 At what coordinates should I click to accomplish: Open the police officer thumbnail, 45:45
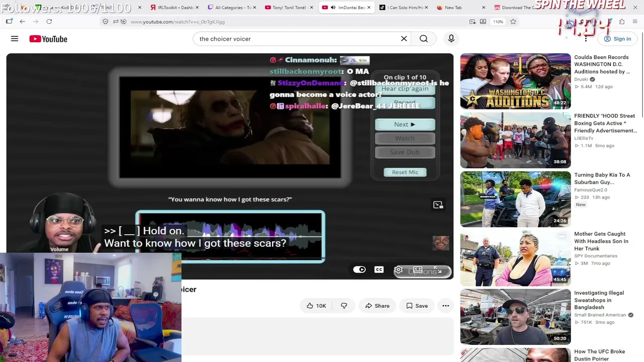coord(515,258)
